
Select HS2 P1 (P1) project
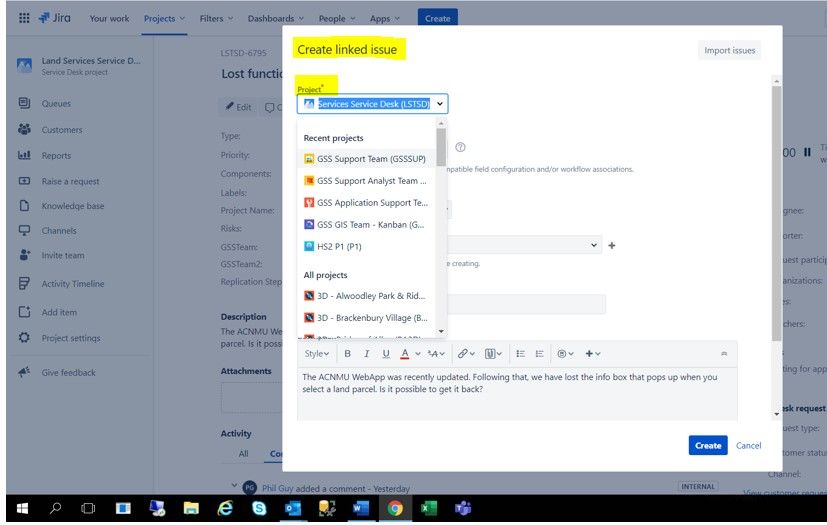pos(367,246)
